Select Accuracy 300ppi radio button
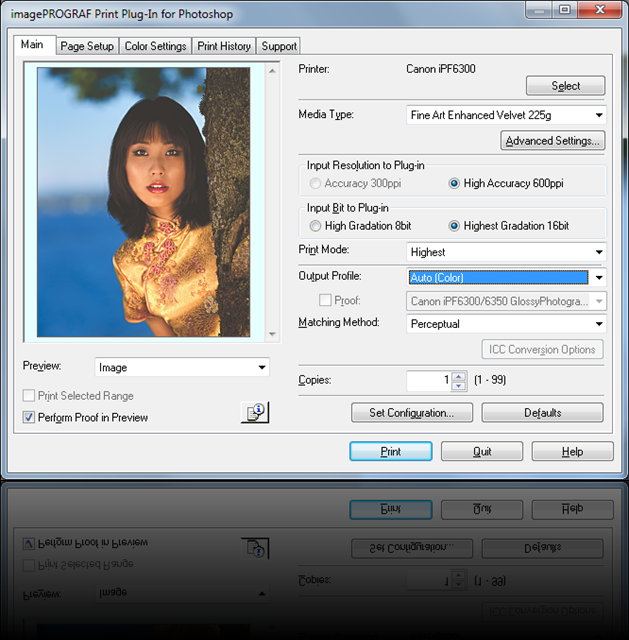Viewport: 629px width, 640px height. (315, 183)
